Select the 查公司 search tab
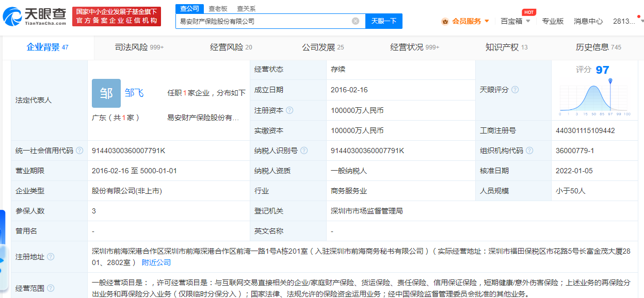 pyautogui.click(x=189, y=9)
